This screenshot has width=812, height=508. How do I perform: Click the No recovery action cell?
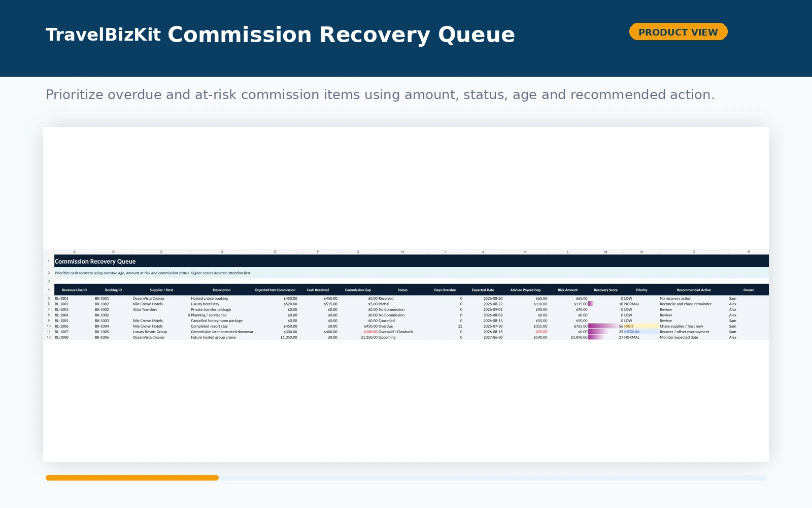[x=694, y=298]
